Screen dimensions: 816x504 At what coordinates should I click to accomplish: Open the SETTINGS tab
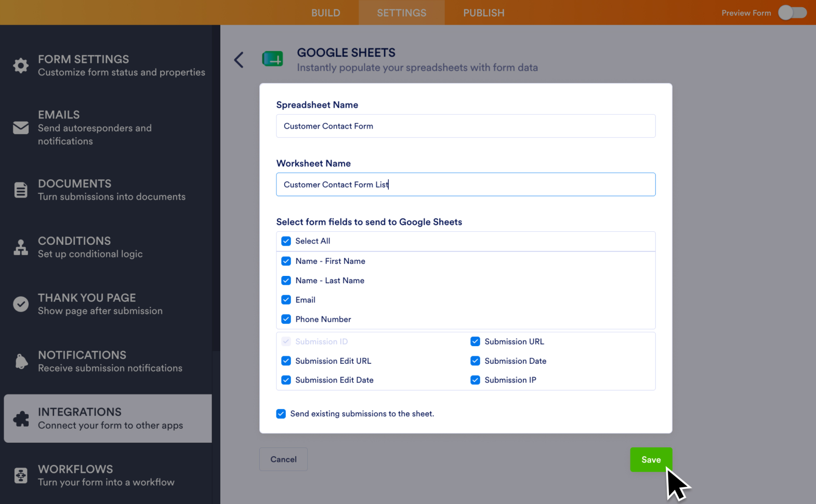click(x=401, y=12)
